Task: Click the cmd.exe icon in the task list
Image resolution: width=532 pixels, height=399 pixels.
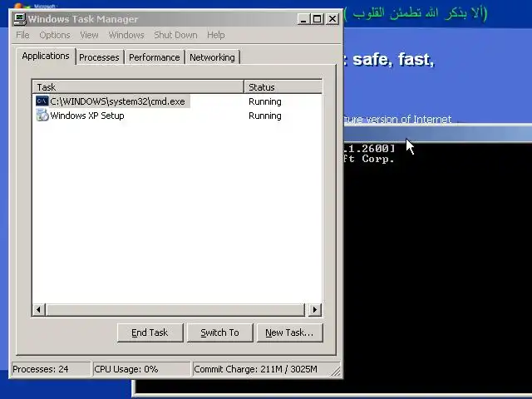Action: [x=42, y=101]
